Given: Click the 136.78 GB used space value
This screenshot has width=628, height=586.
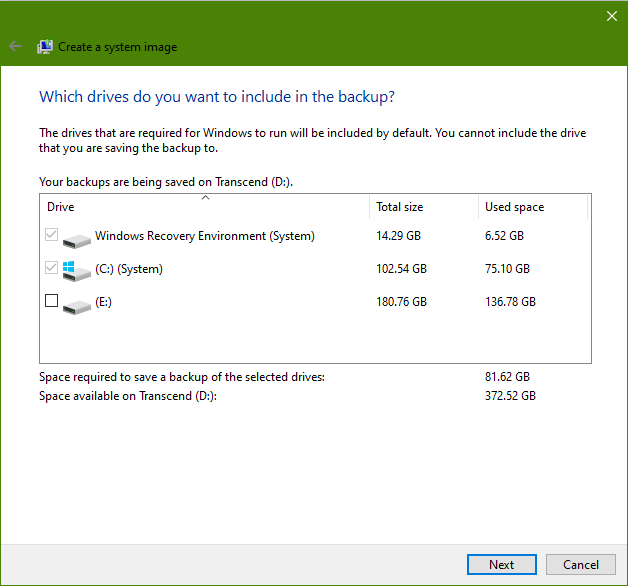Looking at the screenshot, I should coord(510,301).
